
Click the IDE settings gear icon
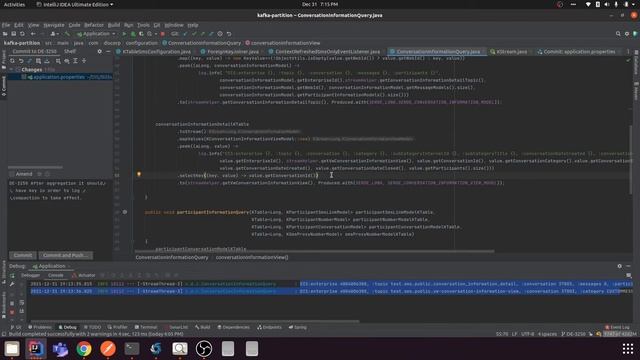coord(627,34)
